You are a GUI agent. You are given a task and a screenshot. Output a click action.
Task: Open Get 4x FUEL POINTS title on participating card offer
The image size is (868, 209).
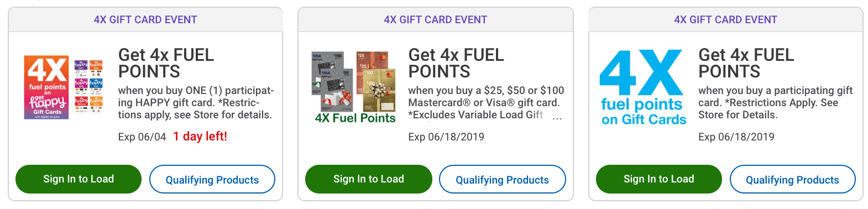click(746, 63)
